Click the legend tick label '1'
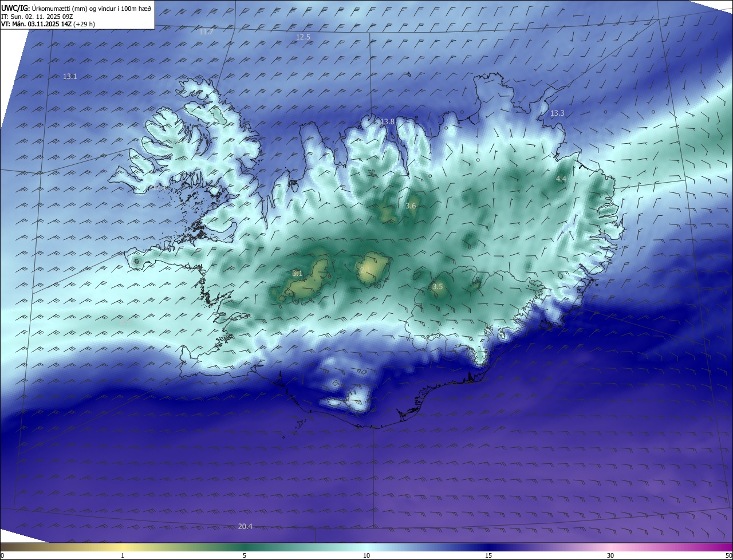Screen dimensions: 733x560 (x=123, y=555)
